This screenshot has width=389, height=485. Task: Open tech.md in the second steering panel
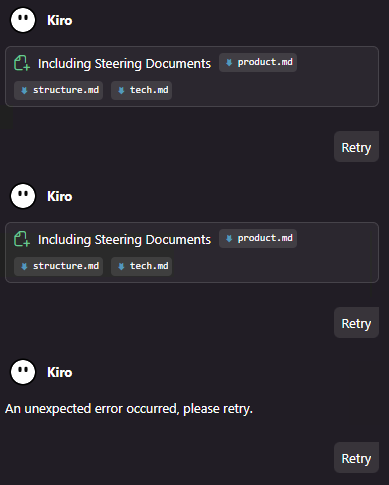coord(142,266)
